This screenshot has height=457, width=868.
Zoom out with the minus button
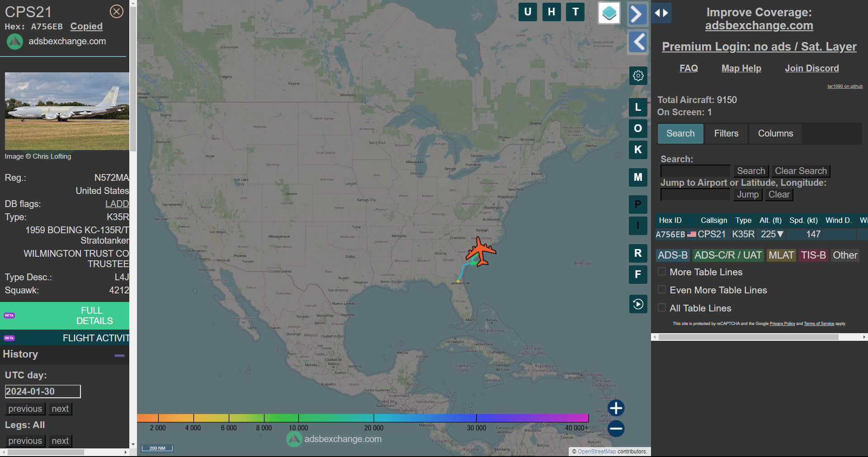click(616, 429)
